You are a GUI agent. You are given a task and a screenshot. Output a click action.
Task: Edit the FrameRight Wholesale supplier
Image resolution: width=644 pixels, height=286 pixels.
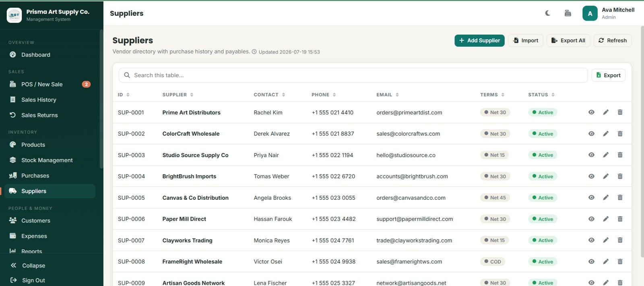pyautogui.click(x=606, y=262)
